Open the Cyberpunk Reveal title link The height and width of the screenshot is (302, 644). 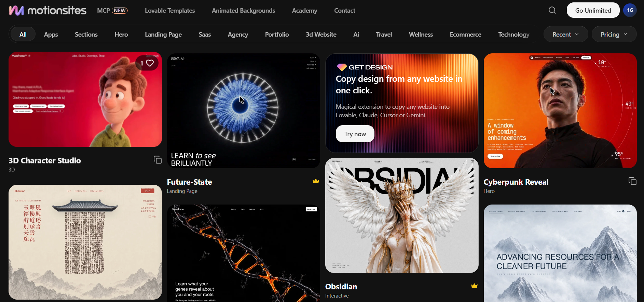[x=516, y=182]
